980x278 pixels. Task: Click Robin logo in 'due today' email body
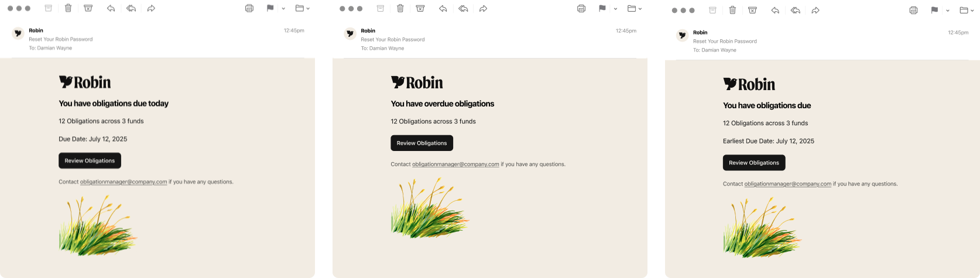point(85,82)
